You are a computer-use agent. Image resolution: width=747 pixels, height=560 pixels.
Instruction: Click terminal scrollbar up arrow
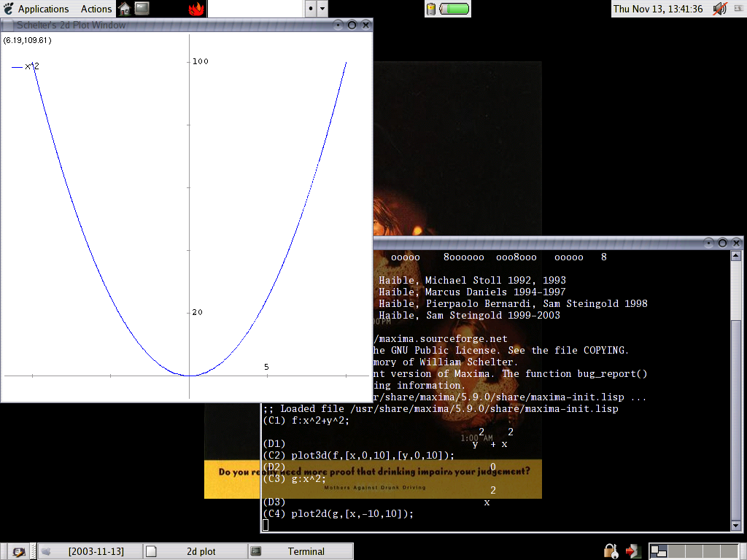(x=737, y=256)
